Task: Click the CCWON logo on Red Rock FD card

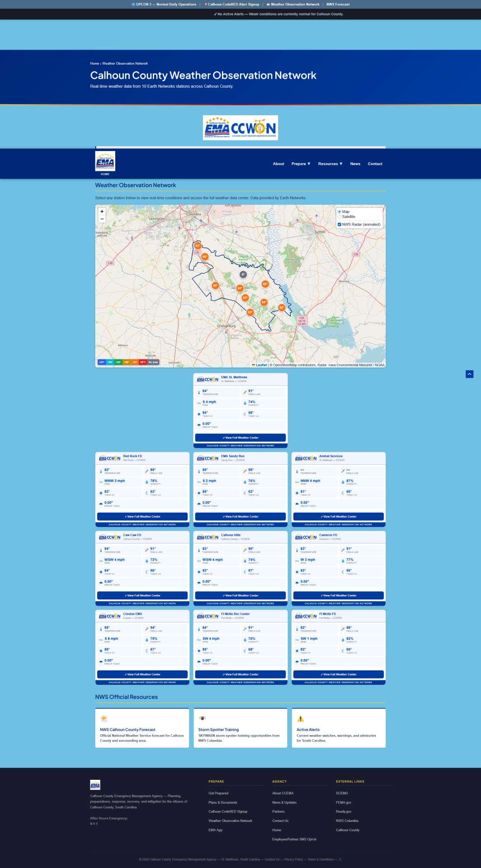Action: coord(110,458)
